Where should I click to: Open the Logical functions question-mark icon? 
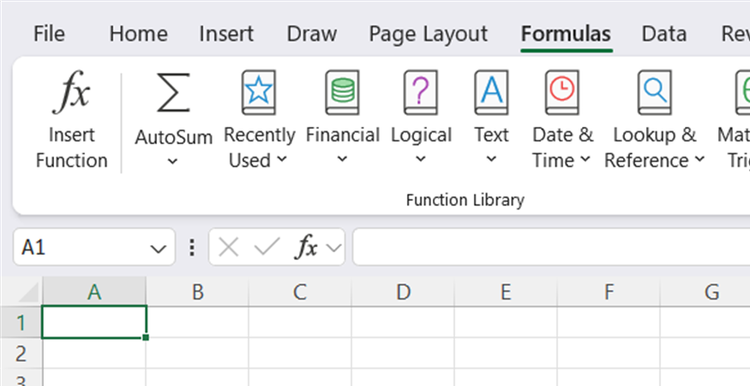420,92
